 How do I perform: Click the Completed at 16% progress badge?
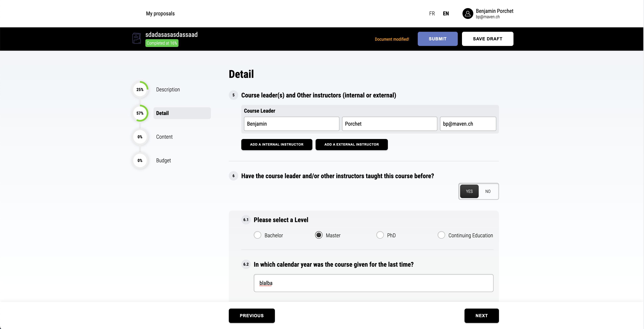[x=162, y=43]
